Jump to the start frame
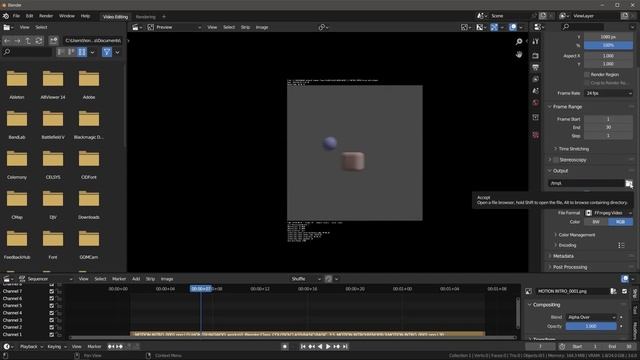The width and height of the screenshot is (640, 360). pos(303,347)
